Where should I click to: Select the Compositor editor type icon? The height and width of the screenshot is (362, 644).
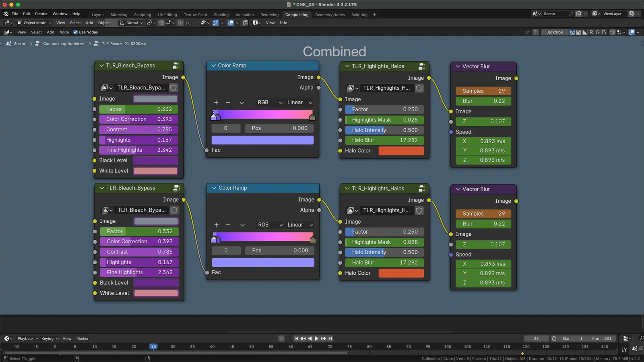pos(8,32)
